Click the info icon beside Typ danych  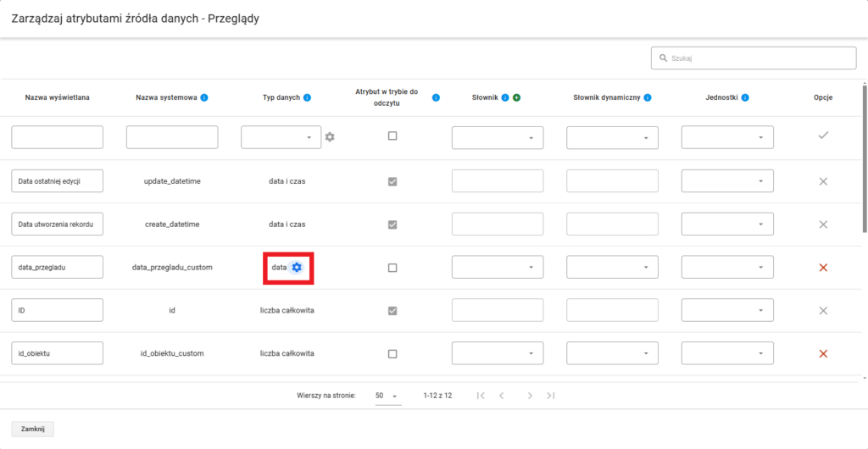307,97
